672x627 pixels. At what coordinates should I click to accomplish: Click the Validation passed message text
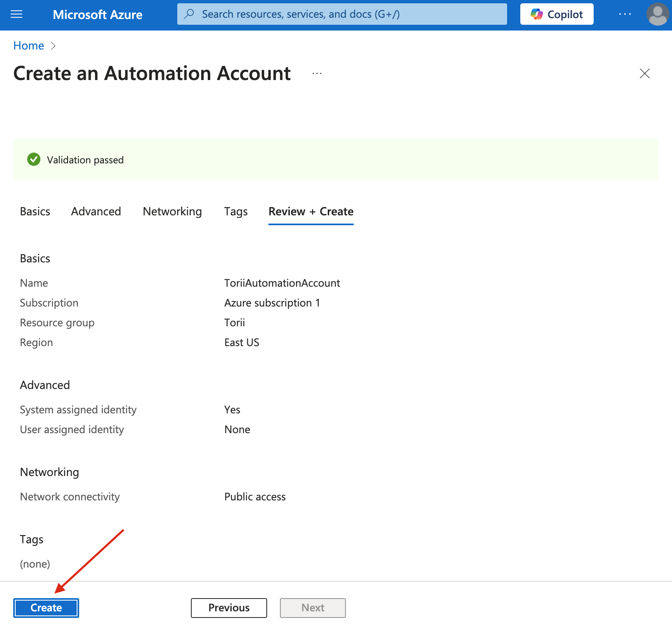[x=85, y=160]
